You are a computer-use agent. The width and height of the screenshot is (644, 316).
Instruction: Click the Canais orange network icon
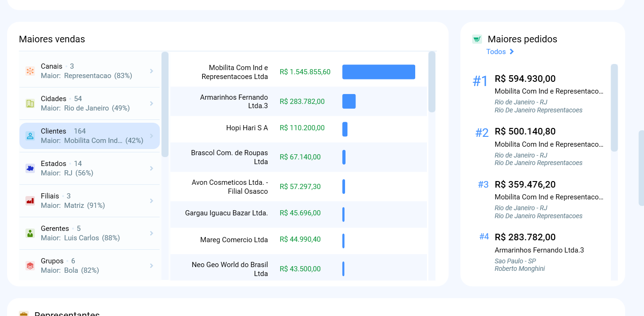pos(30,71)
